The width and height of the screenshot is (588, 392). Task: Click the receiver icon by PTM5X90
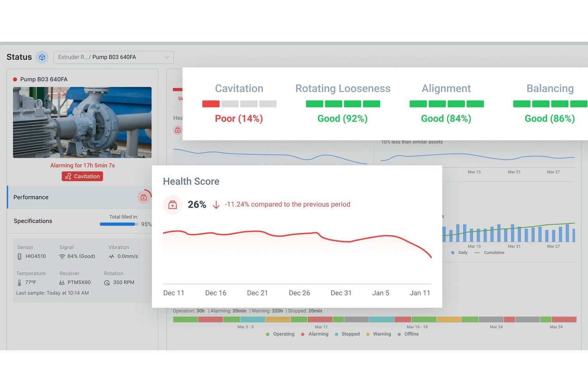[x=62, y=283]
